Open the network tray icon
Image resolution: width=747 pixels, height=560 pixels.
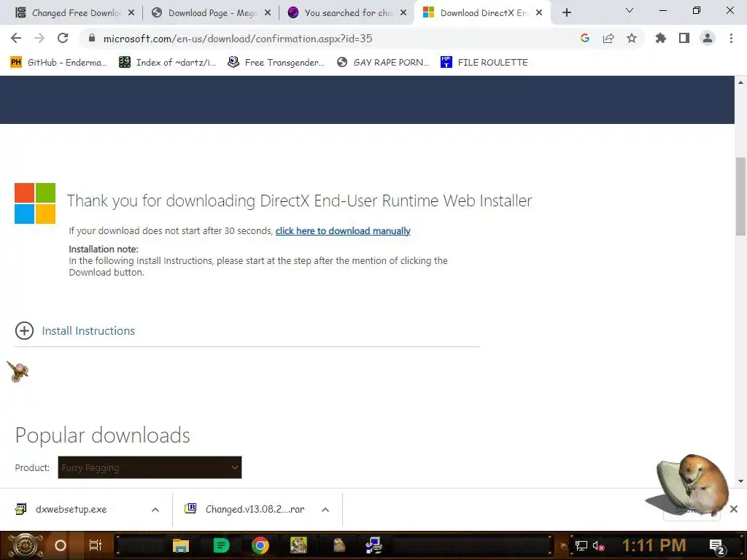point(581,545)
